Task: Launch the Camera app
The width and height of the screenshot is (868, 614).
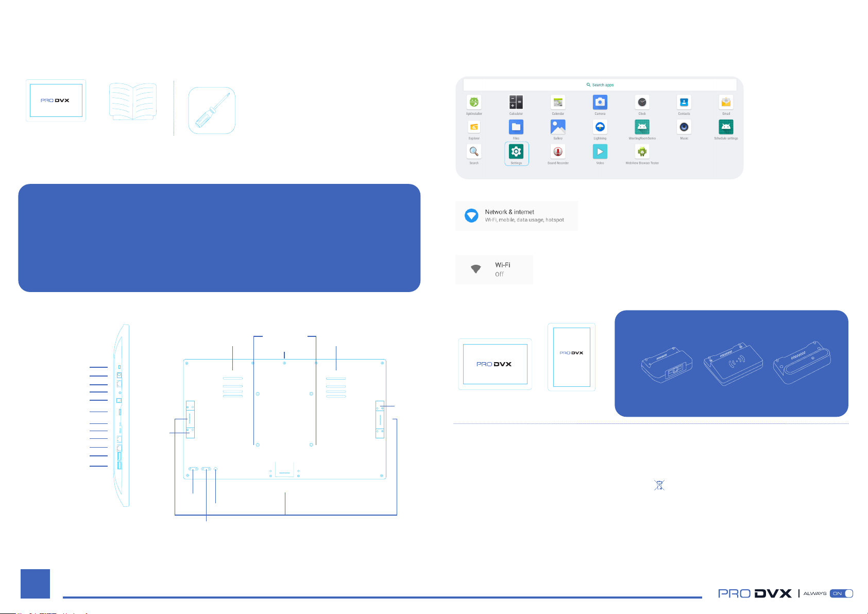Action: click(x=600, y=103)
